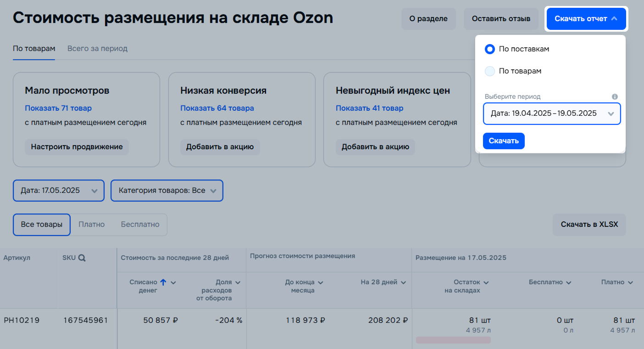This screenshot has width=644, height=349.
Task: Select the Платно filter segment
Action: (x=92, y=225)
